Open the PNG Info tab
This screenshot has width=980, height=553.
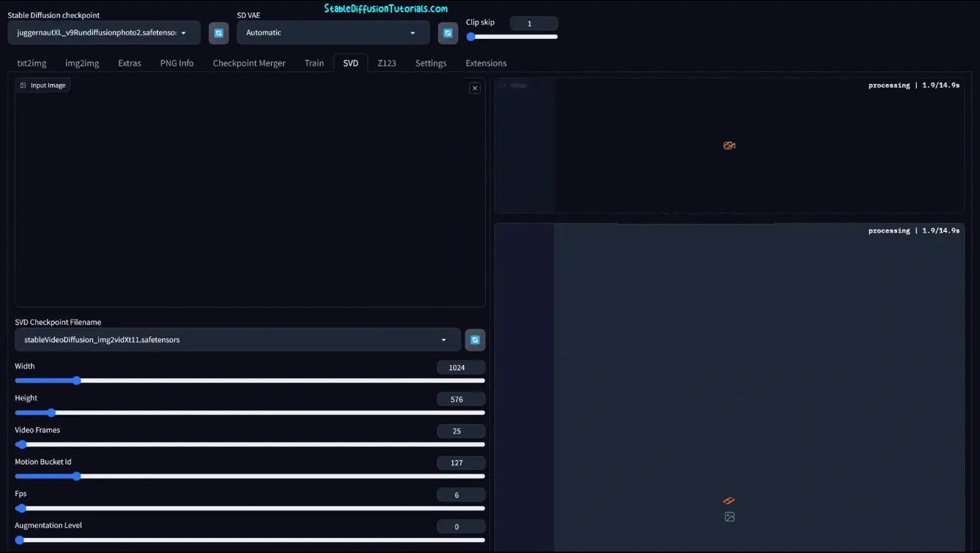pos(177,63)
